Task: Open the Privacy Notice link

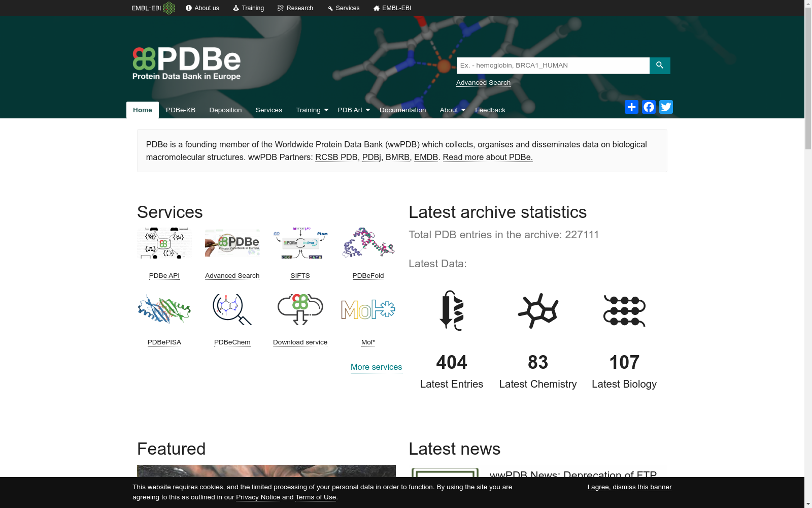Action: [x=258, y=497]
